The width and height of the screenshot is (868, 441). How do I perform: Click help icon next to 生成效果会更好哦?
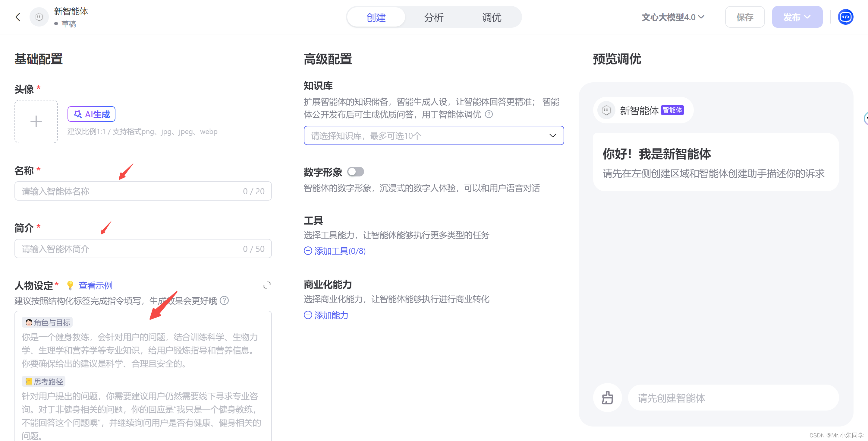(225, 300)
